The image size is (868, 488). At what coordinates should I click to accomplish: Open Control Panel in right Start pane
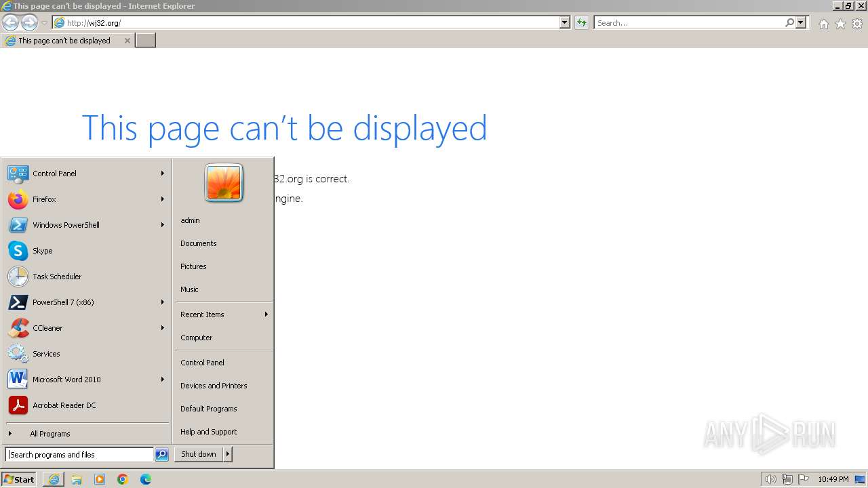pos(224,363)
